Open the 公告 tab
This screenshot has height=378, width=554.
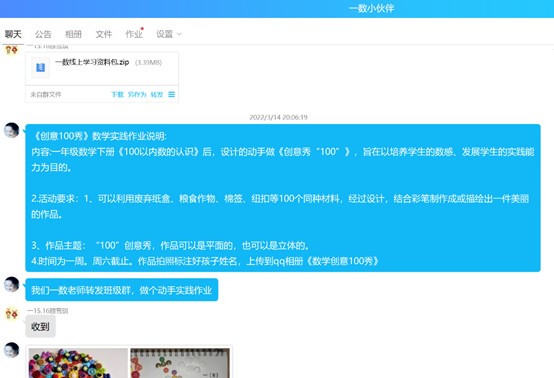click(43, 34)
